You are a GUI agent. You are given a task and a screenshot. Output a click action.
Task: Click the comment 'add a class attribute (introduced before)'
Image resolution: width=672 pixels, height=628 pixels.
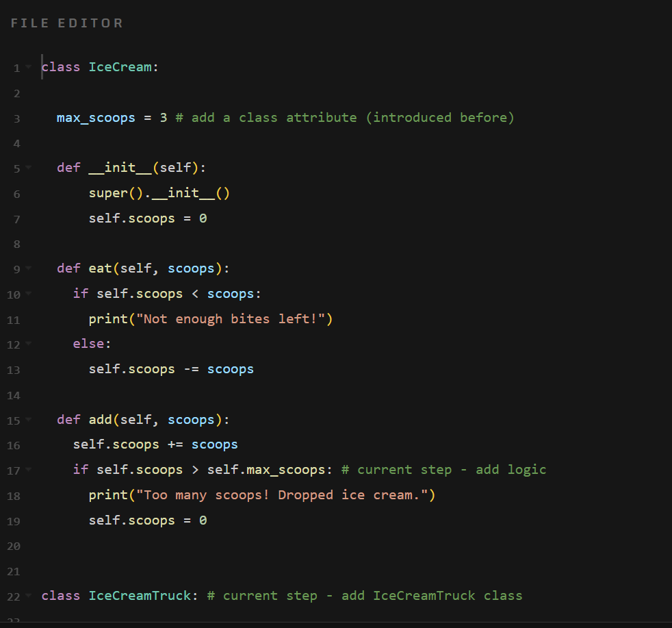point(345,118)
